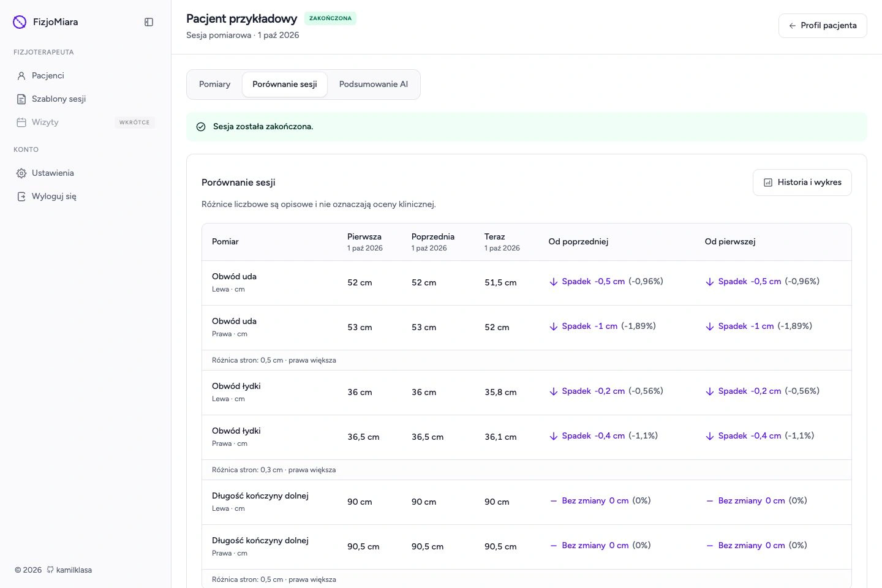Screen dimensions: 882x588
Task: Click the 'Od pierwszej' column header
Action: pos(730,242)
